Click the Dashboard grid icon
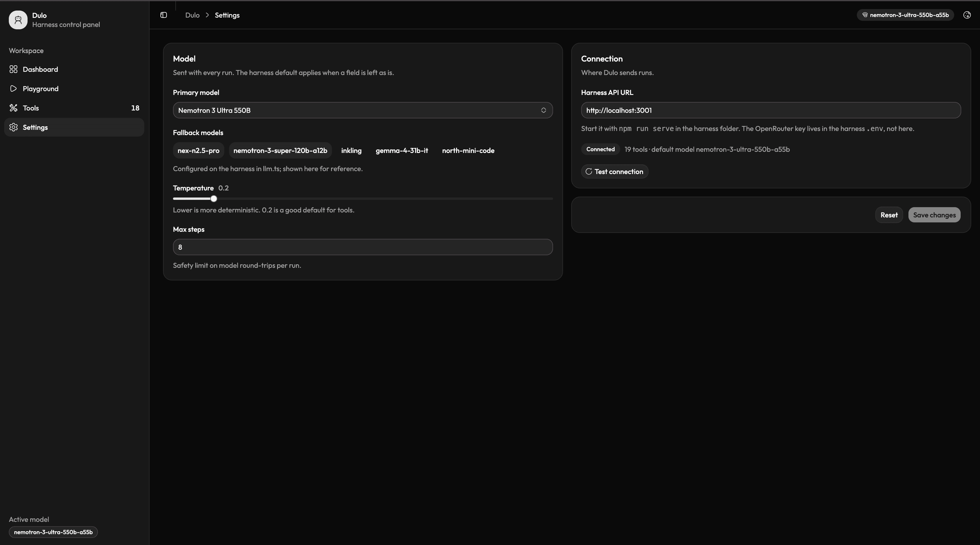Screen dimensions: 980x545 point(13,69)
